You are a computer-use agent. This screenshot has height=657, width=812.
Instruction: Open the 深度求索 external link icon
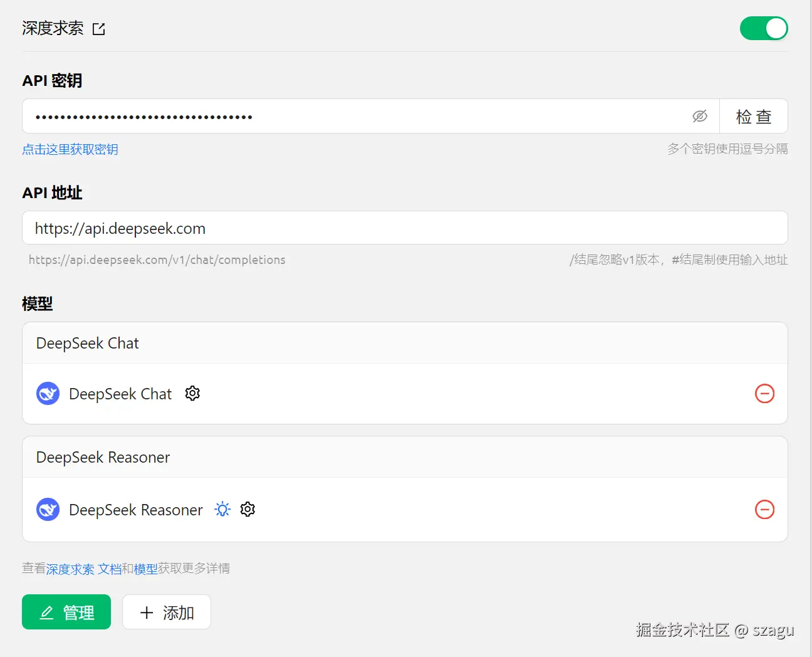coord(99,29)
